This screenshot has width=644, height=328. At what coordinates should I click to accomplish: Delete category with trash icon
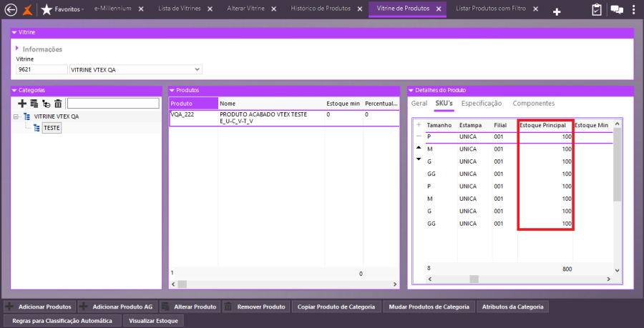(58, 104)
